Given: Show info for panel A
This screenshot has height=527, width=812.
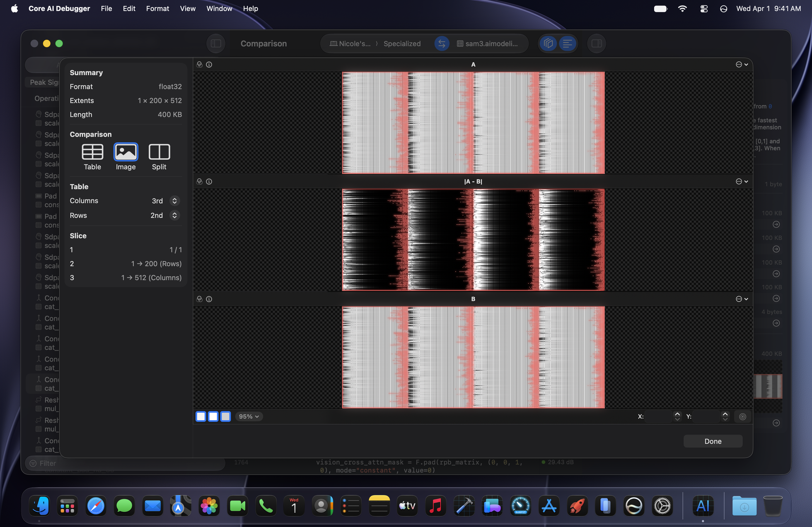Looking at the screenshot, I should coord(209,65).
